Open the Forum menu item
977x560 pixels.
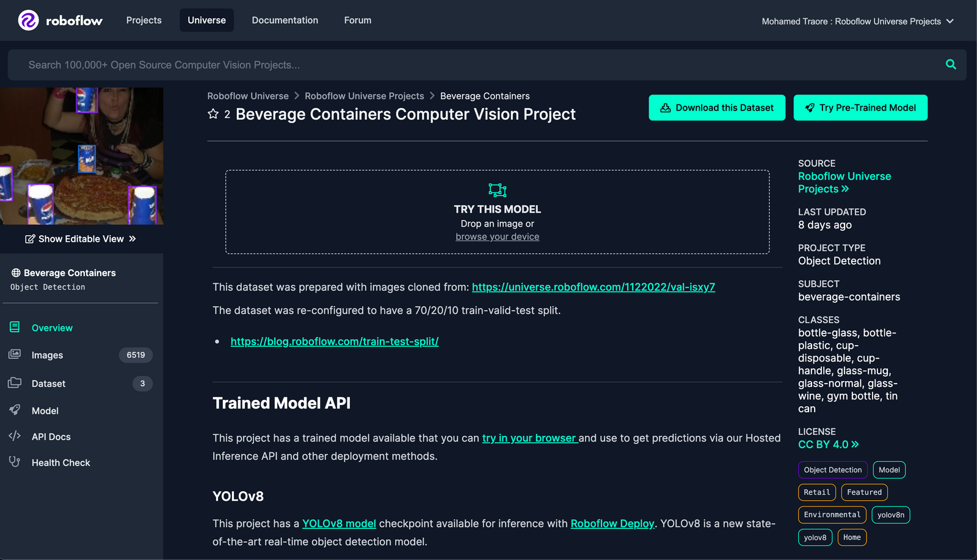pos(357,20)
